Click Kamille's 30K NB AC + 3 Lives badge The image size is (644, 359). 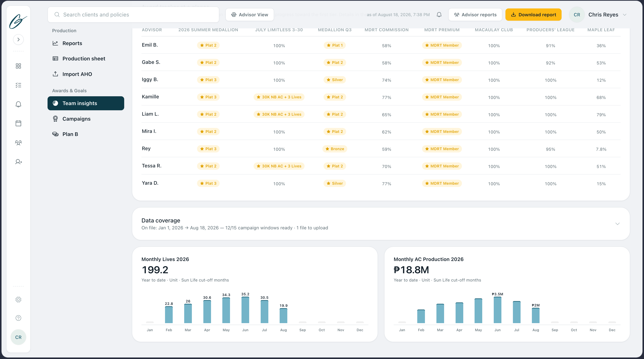(x=279, y=97)
